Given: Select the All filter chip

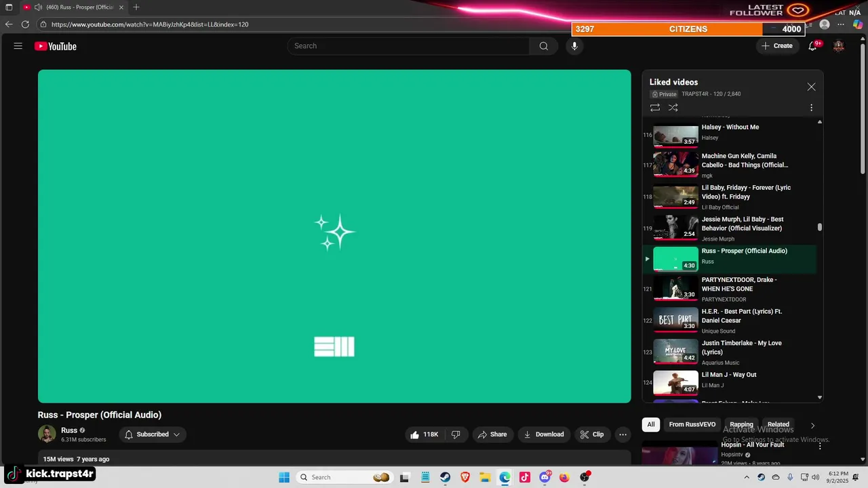Looking at the screenshot, I should [651, 424].
